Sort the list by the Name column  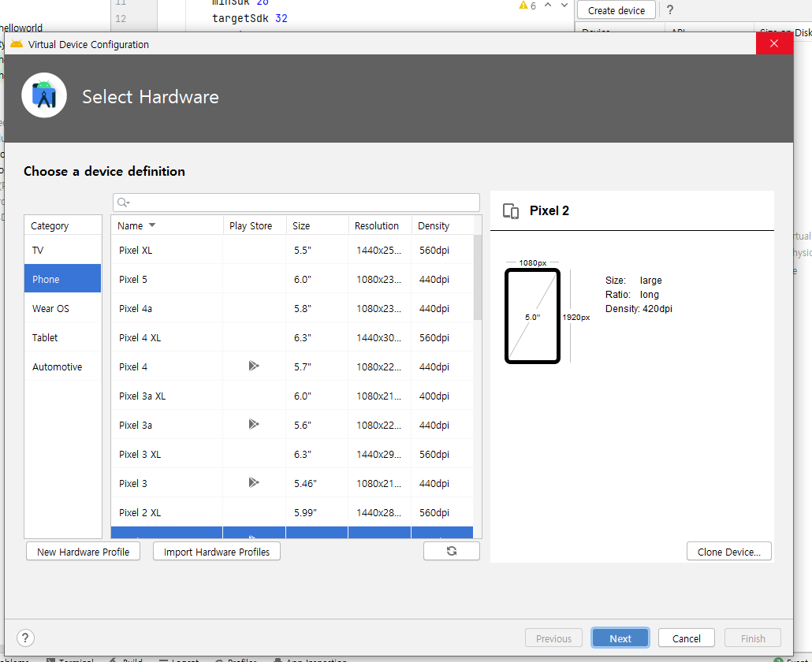click(x=167, y=225)
